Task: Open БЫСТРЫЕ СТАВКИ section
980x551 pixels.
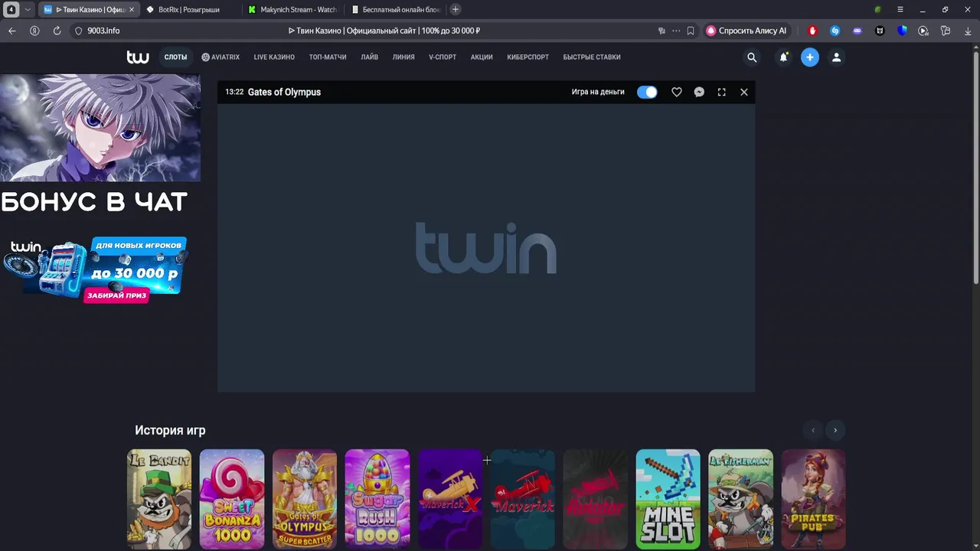Action: [592, 57]
